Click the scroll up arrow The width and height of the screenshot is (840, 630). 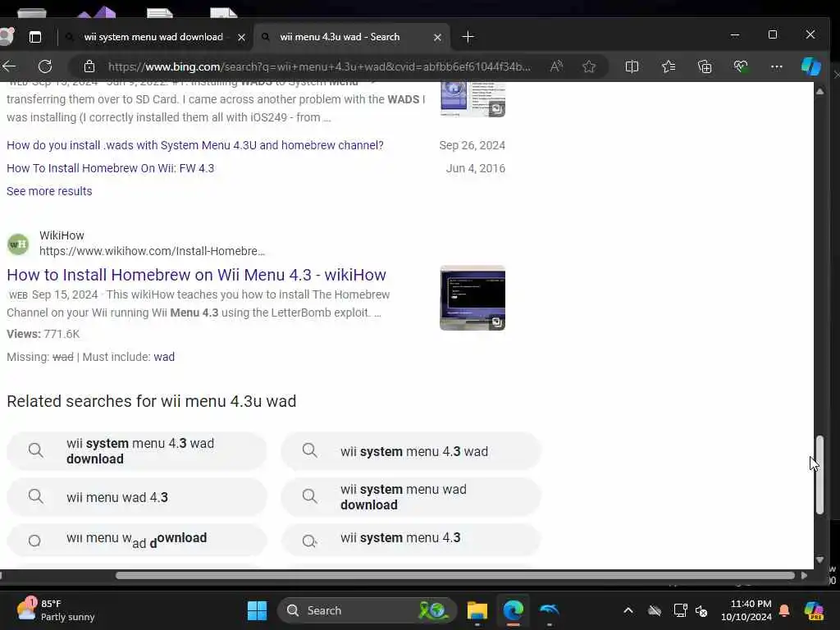click(819, 91)
